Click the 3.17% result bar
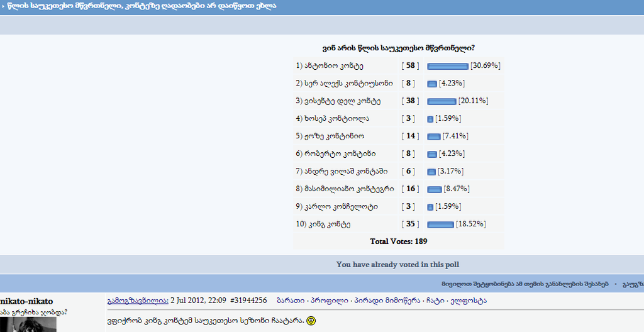This screenshot has height=332, width=644. (x=431, y=172)
